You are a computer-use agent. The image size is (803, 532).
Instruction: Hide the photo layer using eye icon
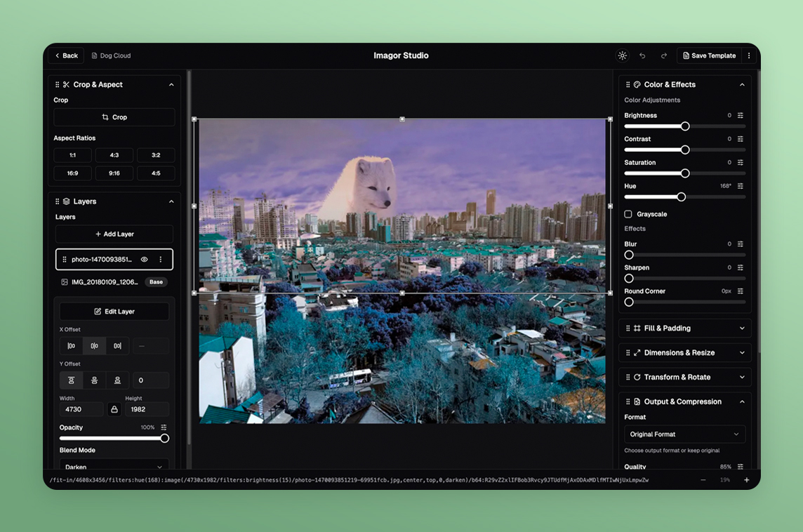click(145, 260)
